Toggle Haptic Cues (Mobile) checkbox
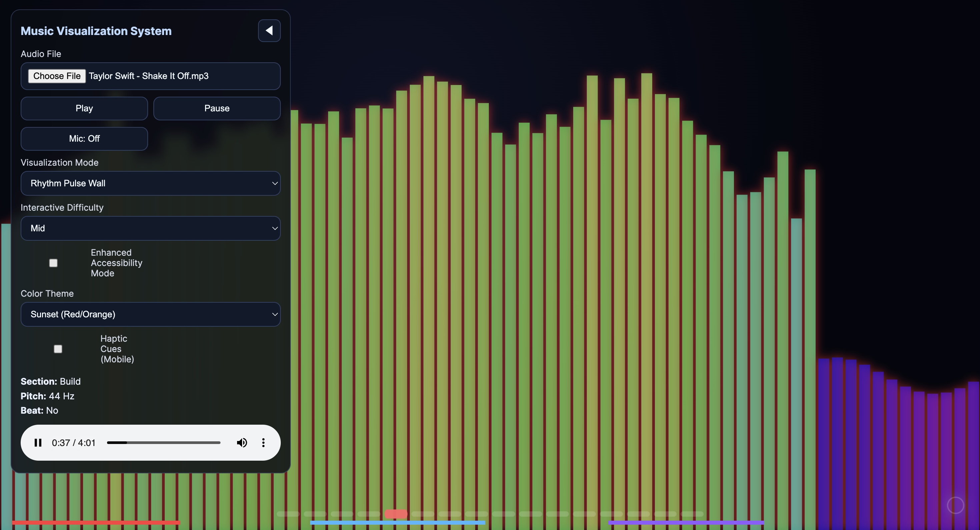Image resolution: width=980 pixels, height=530 pixels. [58, 349]
